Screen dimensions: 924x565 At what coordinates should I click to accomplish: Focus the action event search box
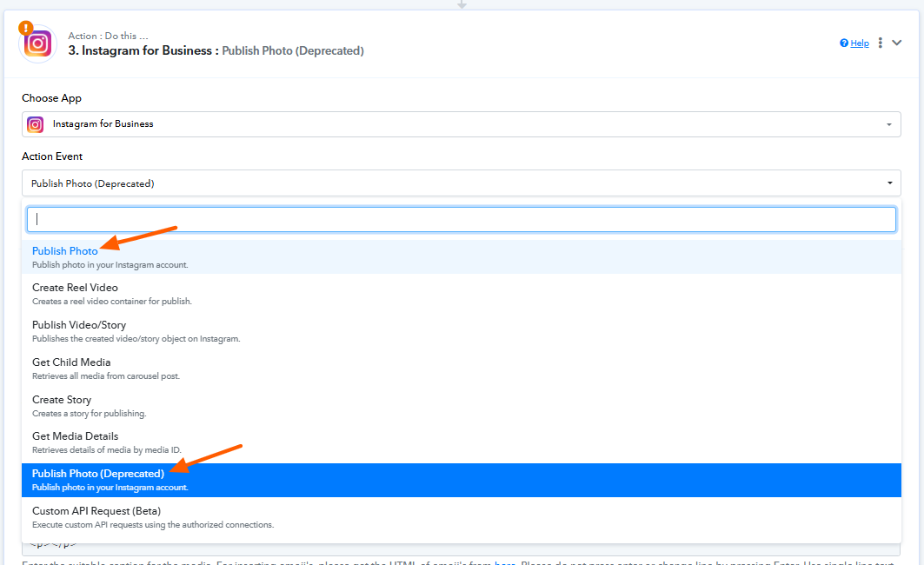461,219
